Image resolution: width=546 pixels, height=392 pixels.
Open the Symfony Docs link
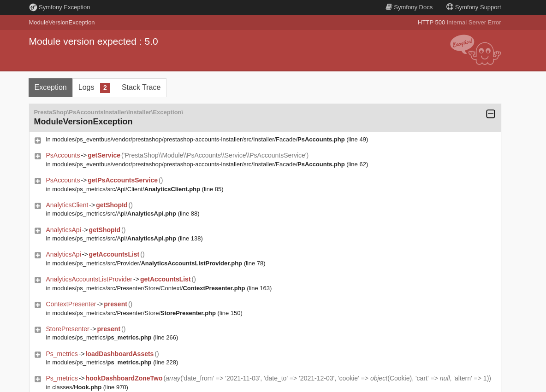pyautogui.click(x=409, y=7)
